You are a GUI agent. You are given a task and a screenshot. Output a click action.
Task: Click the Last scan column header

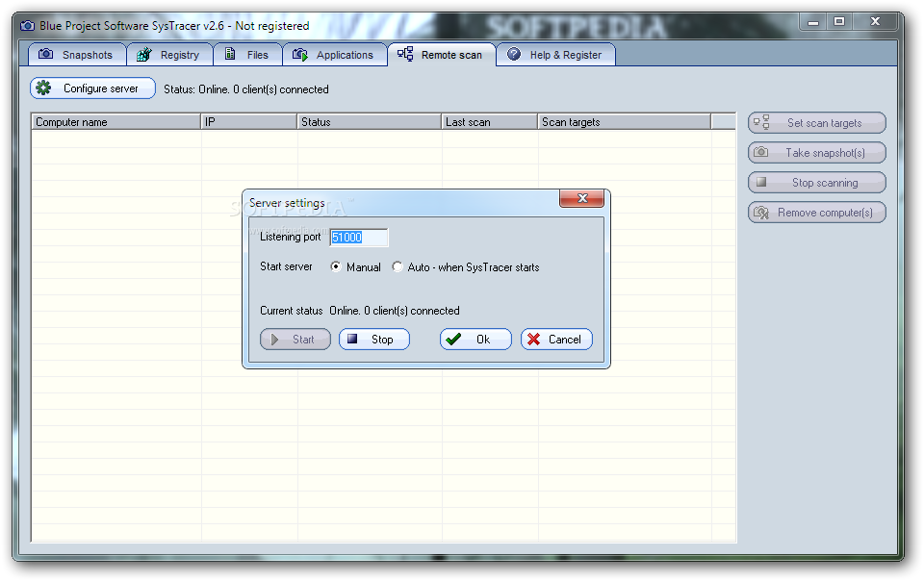pos(489,122)
